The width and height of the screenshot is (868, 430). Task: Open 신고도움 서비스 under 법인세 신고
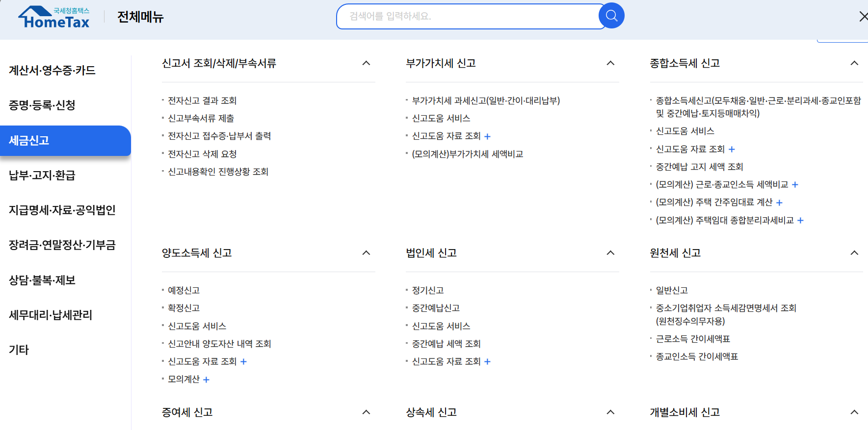[441, 326]
